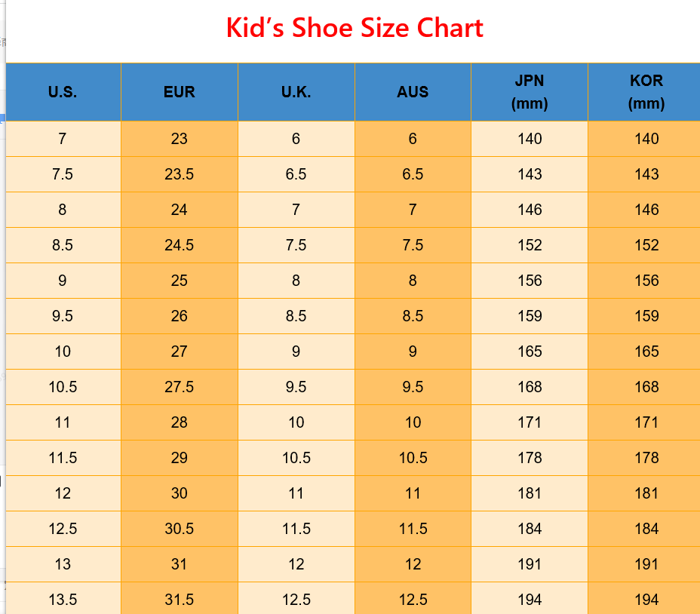This screenshot has height=614, width=700.
Task: Click the U.S. column header cell
Action: [x=63, y=92]
